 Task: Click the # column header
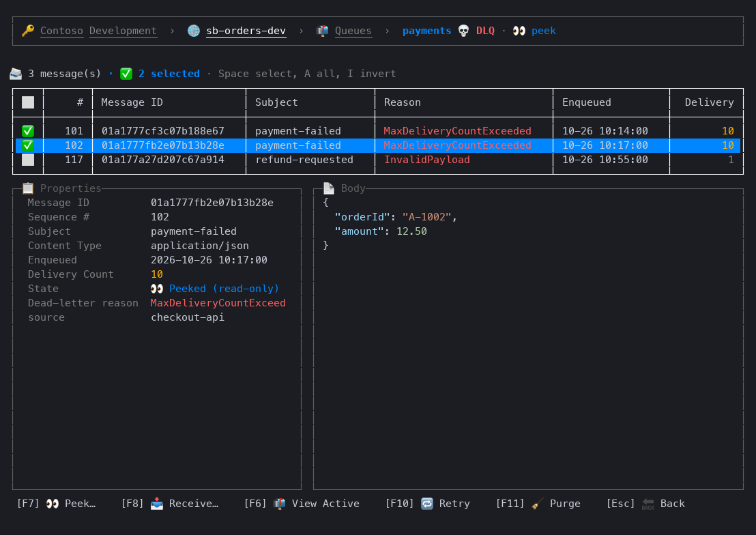click(x=80, y=102)
